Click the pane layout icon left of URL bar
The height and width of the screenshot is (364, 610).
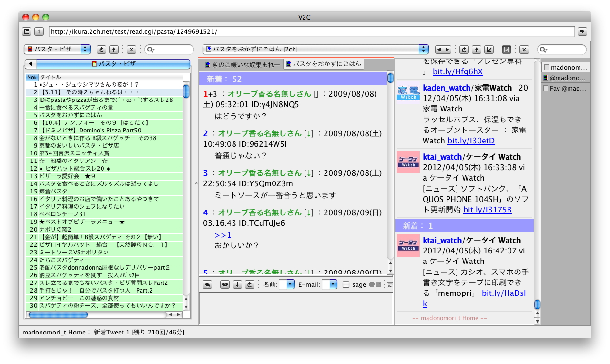(x=27, y=31)
